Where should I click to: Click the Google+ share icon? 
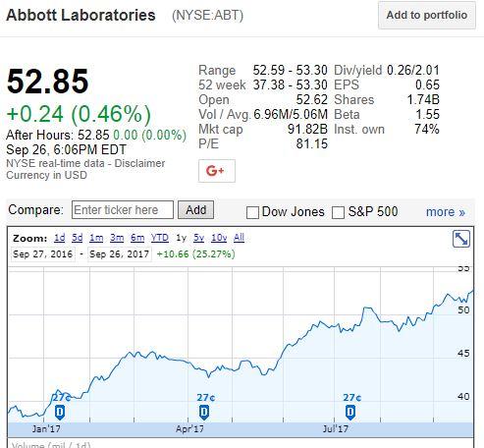(x=217, y=171)
